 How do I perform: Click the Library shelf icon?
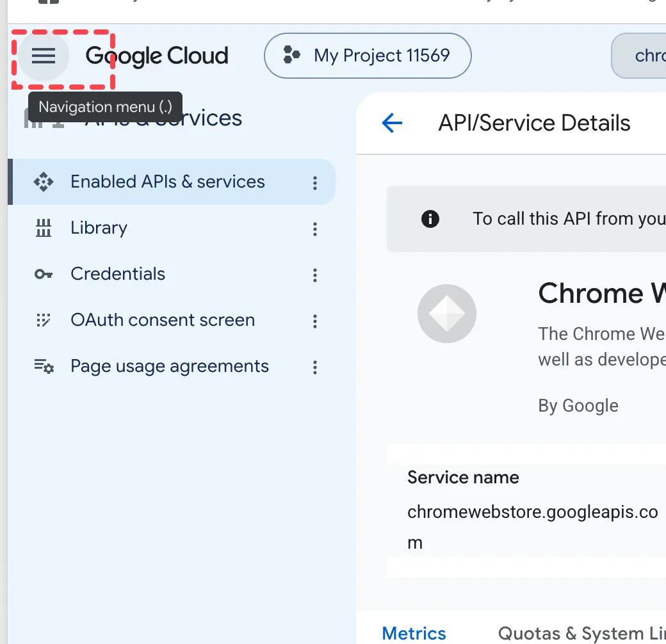pyautogui.click(x=44, y=228)
